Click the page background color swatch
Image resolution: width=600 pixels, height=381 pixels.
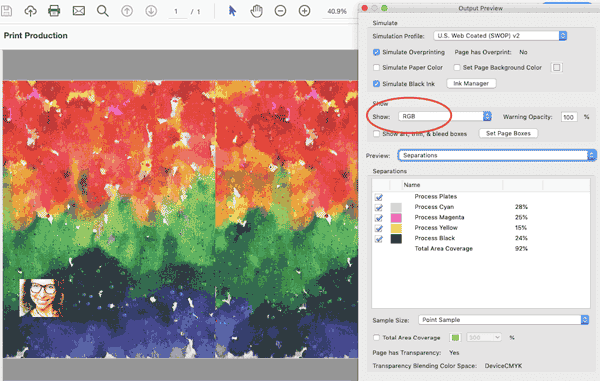(556, 67)
